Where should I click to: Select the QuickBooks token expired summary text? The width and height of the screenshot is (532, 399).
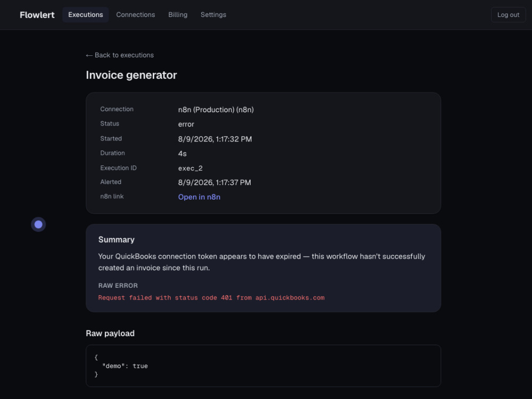(262, 262)
